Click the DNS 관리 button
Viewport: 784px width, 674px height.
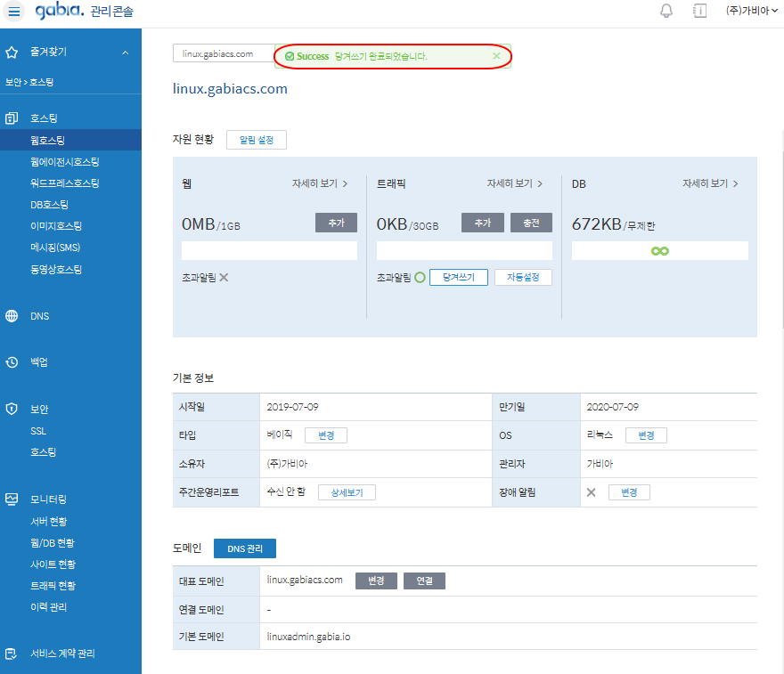245,548
